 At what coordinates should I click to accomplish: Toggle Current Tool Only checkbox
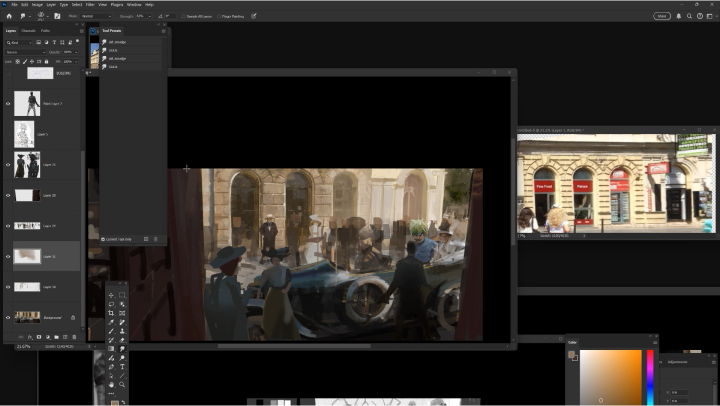pos(103,239)
